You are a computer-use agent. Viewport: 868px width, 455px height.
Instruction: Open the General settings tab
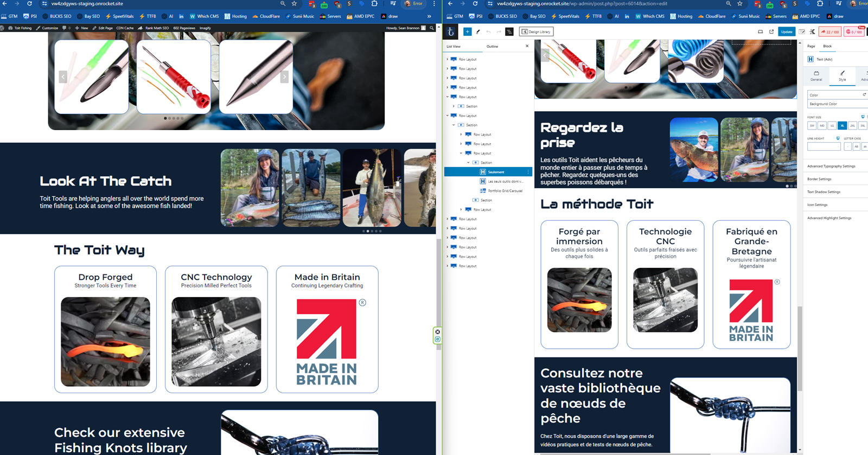point(816,76)
